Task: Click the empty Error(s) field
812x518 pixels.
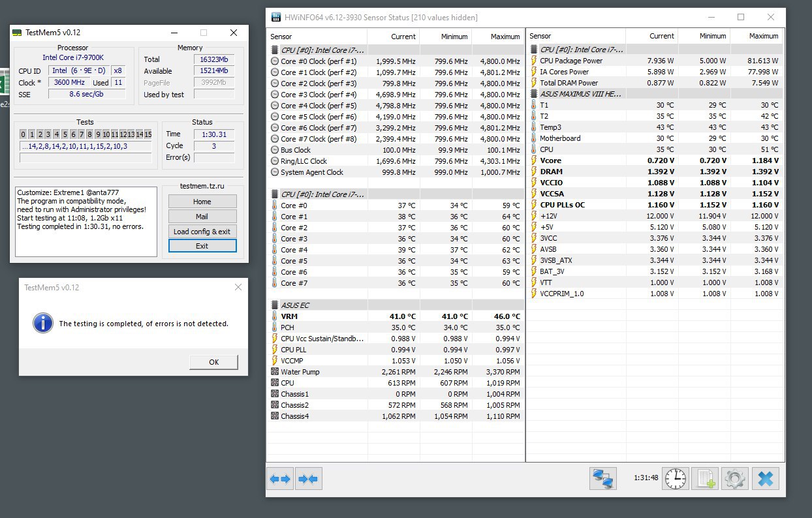Action: [x=214, y=157]
